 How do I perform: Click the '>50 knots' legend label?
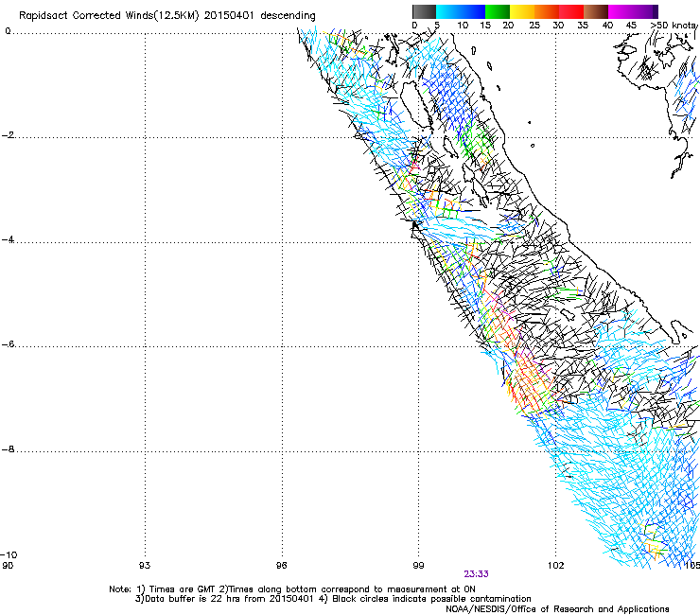[x=674, y=26]
